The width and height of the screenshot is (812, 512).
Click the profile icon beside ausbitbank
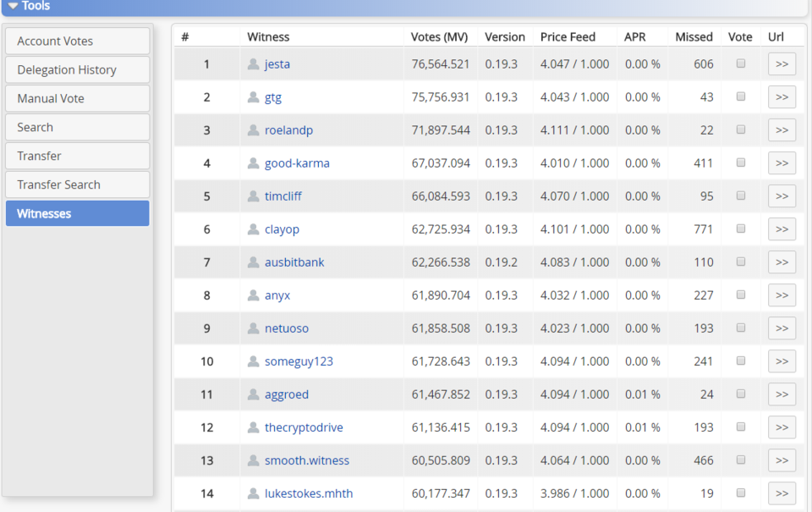click(x=253, y=262)
